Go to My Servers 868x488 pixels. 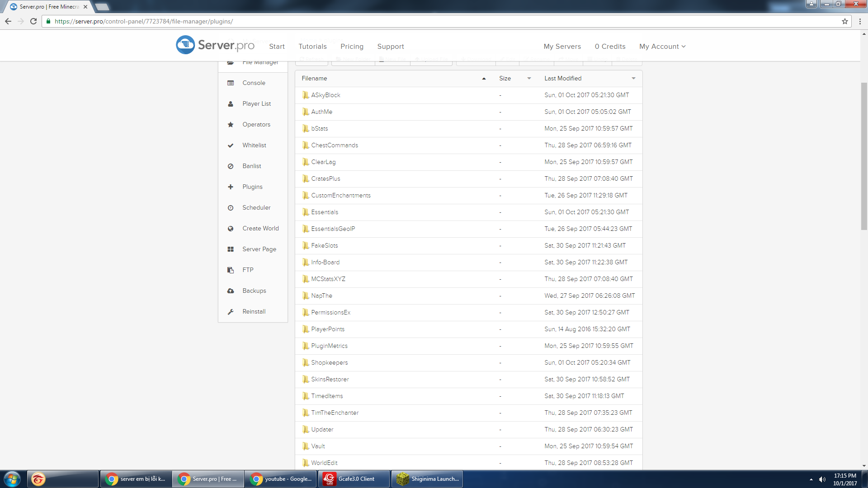click(562, 47)
